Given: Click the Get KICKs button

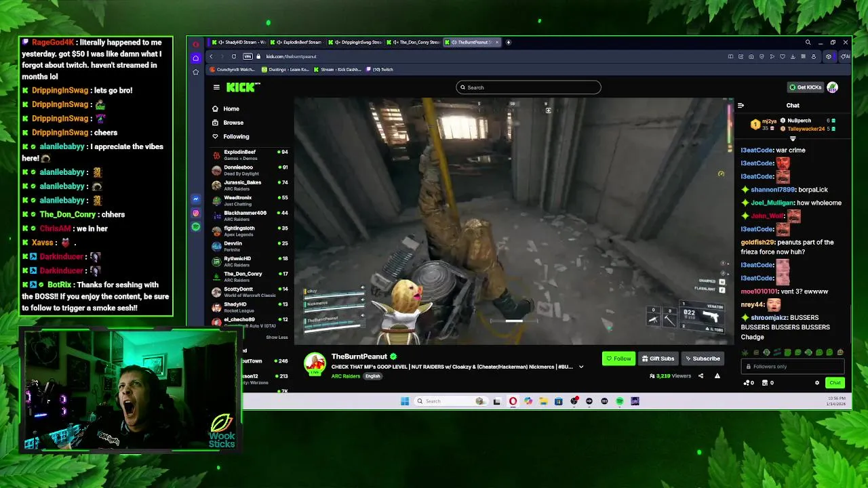Looking at the screenshot, I should [x=805, y=87].
